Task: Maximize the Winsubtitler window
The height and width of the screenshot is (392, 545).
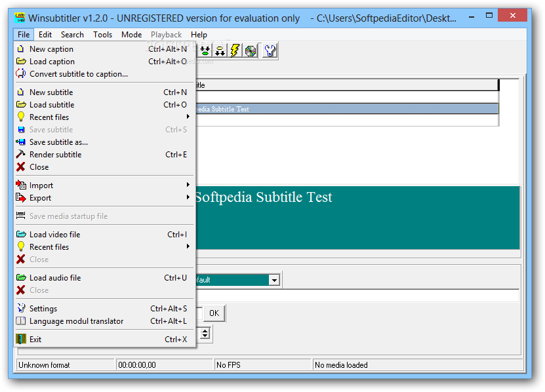Action: point(489,16)
